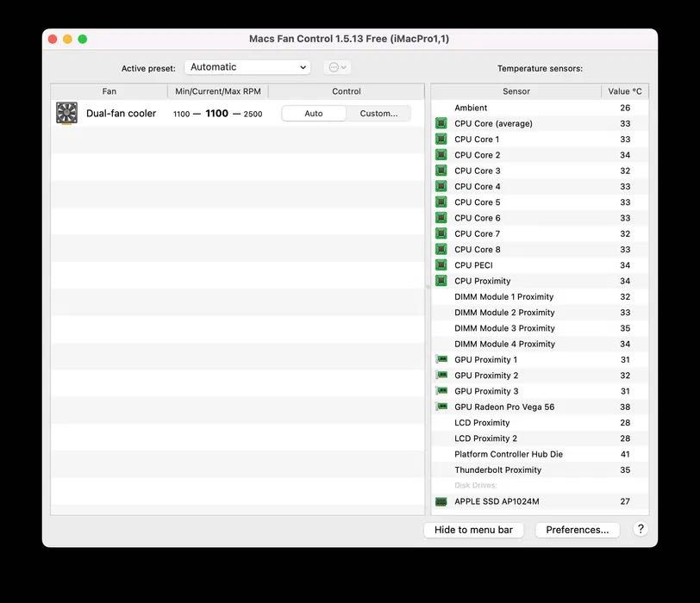The height and width of the screenshot is (603, 700).
Task: Click Hide to menu bar button
Action: (473, 530)
